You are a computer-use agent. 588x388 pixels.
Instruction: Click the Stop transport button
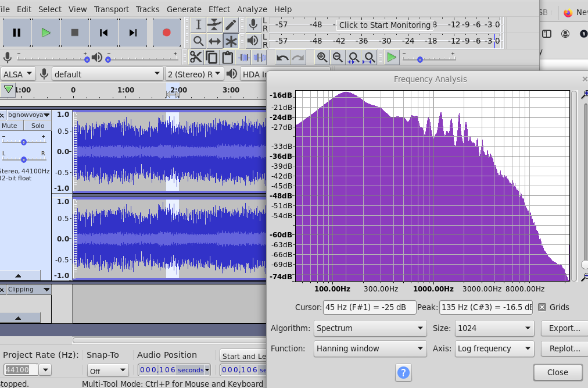coord(74,33)
